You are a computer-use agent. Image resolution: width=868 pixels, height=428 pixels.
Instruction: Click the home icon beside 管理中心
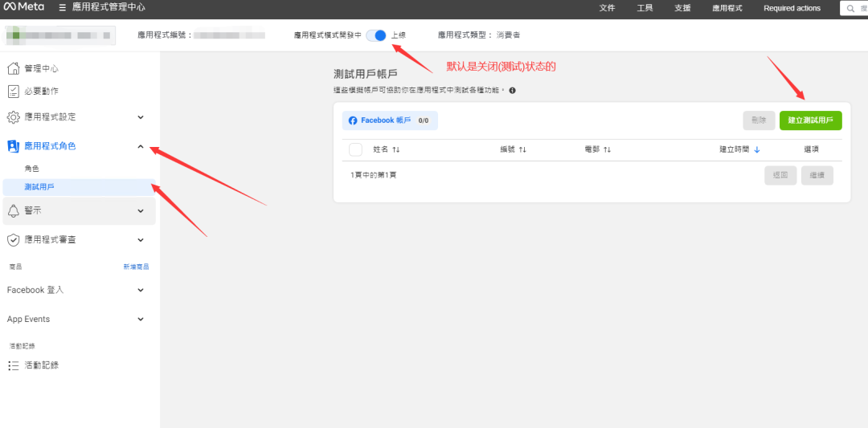point(14,68)
